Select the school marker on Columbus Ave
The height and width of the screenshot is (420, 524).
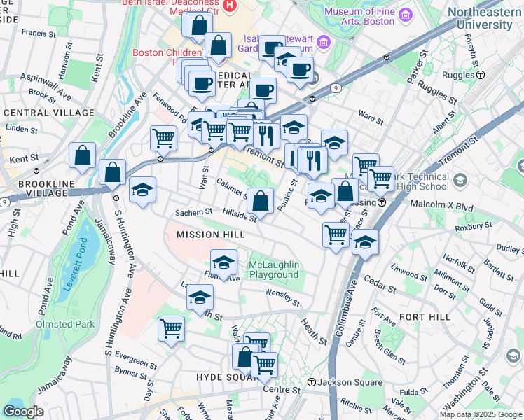point(365,243)
